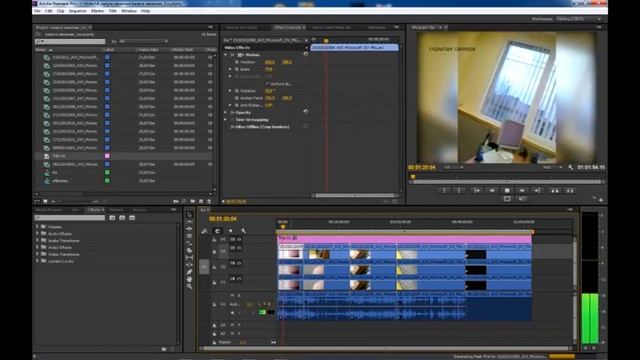Expand the Video Transitions folder

pos(37,254)
